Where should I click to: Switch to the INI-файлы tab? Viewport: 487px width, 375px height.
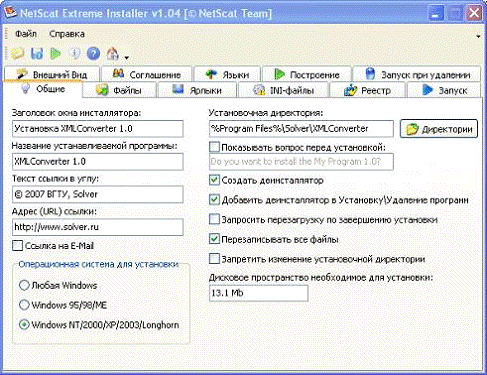click(283, 90)
